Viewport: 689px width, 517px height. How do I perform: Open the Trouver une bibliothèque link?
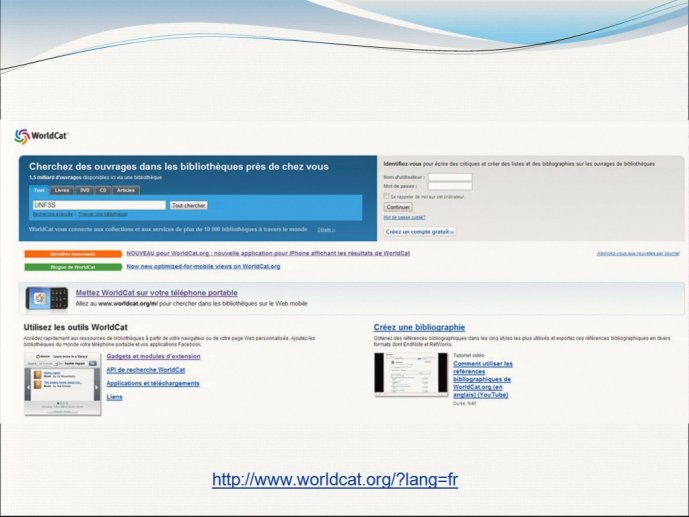[x=103, y=214]
